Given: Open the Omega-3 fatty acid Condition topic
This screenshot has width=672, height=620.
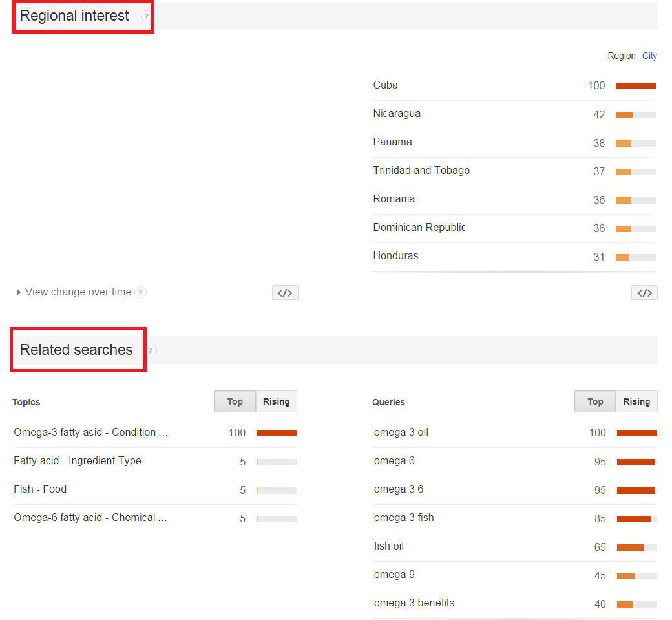Looking at the screenshot, I should click(90, 432).
